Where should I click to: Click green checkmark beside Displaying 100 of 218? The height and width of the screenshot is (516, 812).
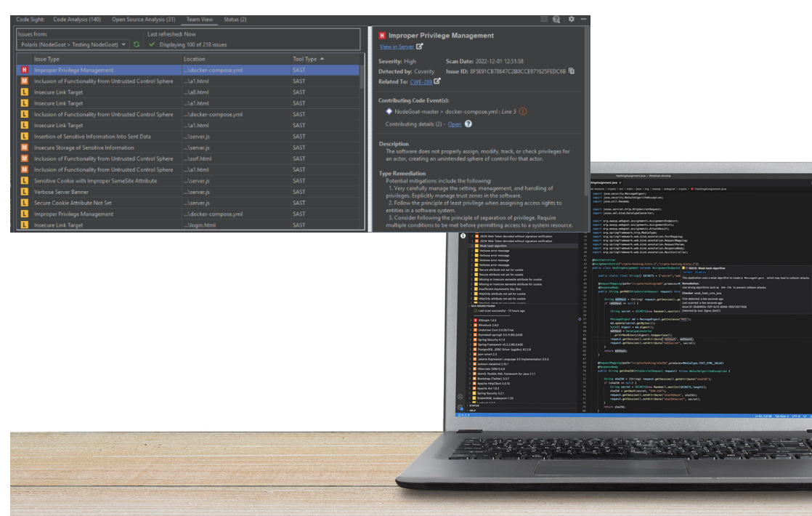(152, 44)
